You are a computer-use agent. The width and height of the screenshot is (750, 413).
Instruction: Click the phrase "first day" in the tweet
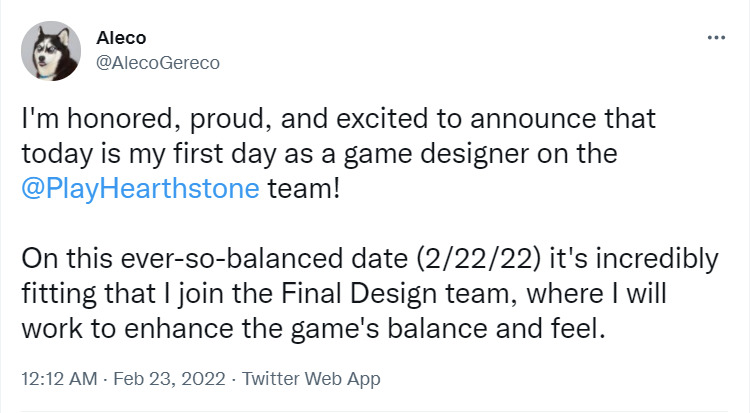coord(225,154)
